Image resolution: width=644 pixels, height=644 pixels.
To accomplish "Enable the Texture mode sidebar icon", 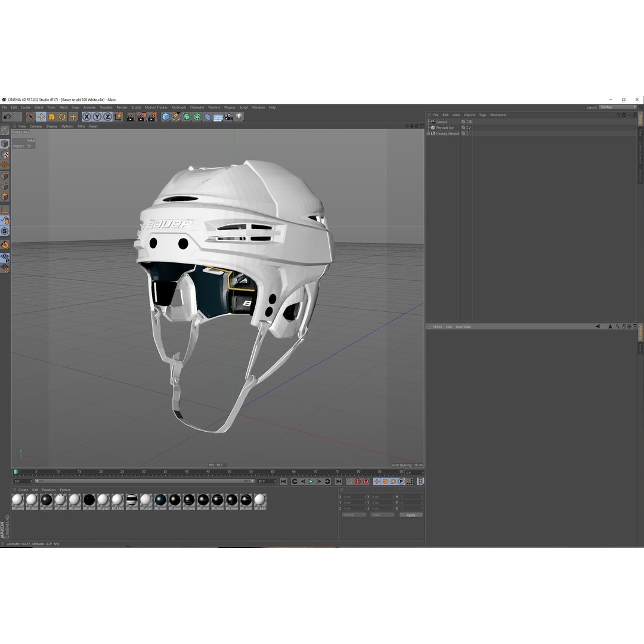I will click(5, 154).
